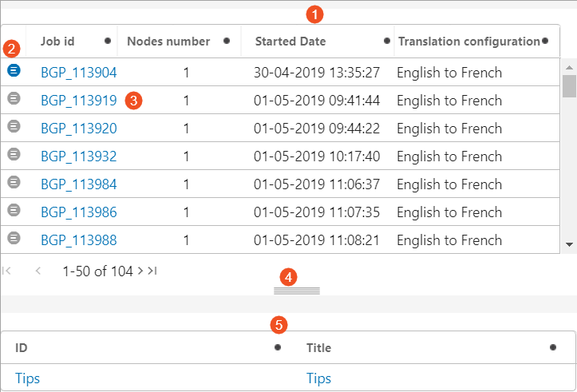The height and width of the screenshot is (392, 577).
Task: Open the Job id column menu dot
Action: tap(108, 40)
